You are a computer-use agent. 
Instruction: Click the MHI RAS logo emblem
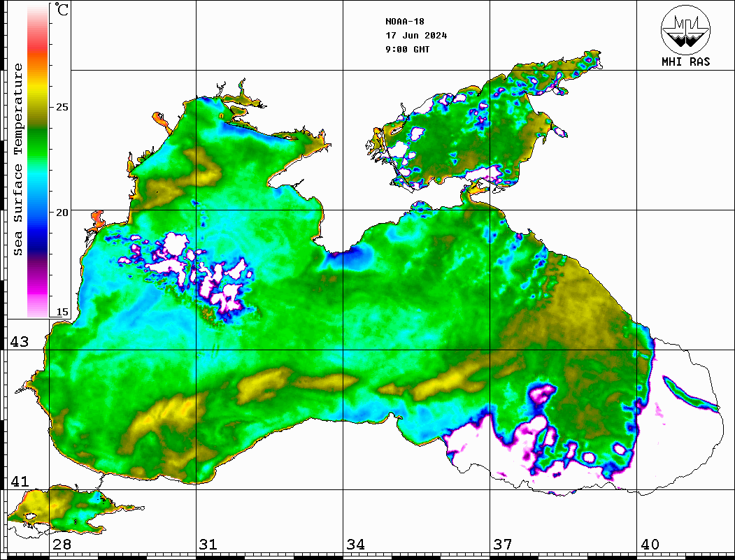coord(685,29)
